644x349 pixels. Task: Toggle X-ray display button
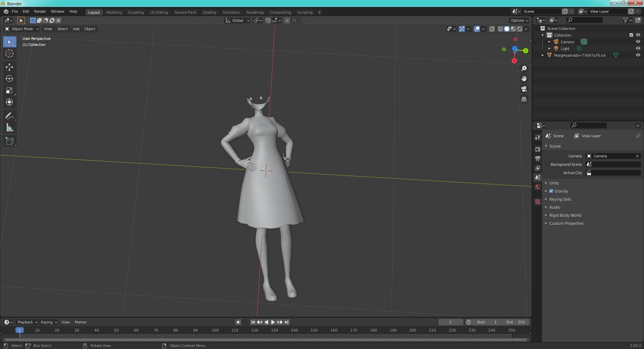492,29
